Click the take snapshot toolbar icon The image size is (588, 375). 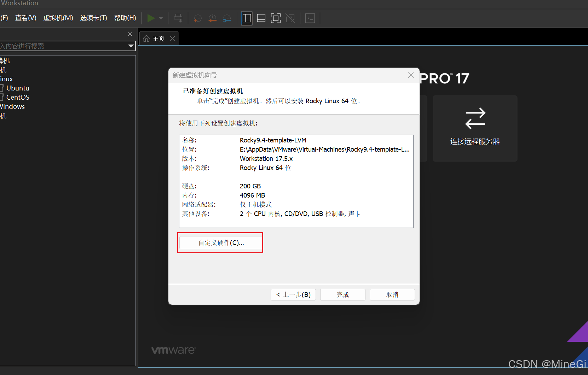pyautogui.click(x=197, y=18)
